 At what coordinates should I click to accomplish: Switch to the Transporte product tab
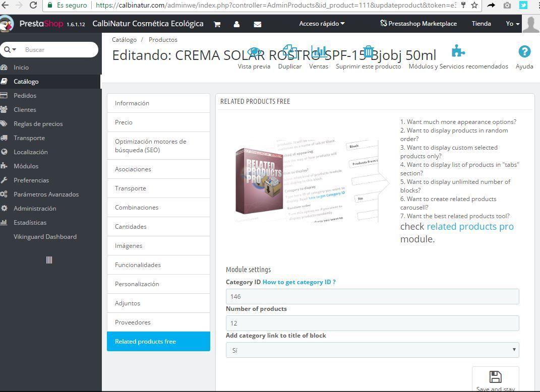158,188
